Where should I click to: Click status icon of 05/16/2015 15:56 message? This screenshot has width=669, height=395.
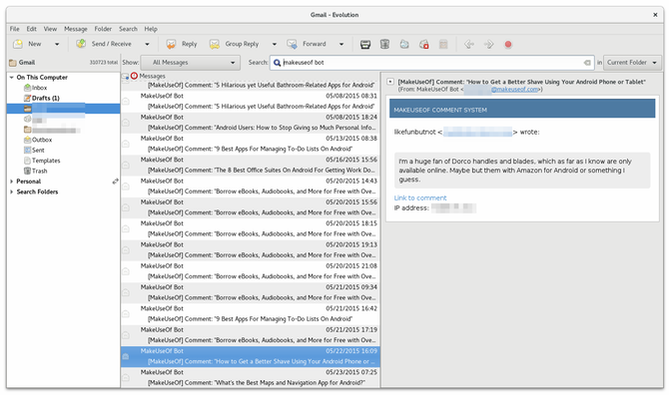[x=126, y=165]
